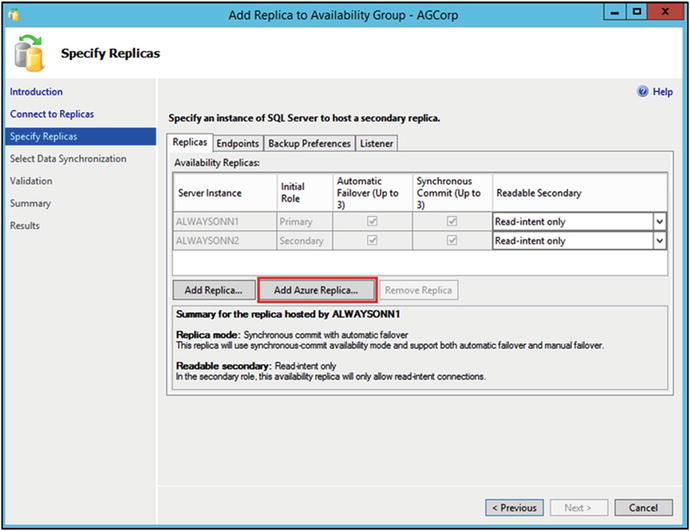The image size is (690, 531).
Task: Go back with the Previous button
Action: tap(514, 508)
